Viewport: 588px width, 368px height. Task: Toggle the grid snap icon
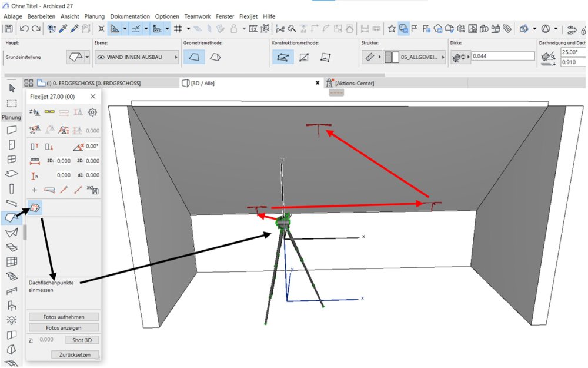pos(178,28)
